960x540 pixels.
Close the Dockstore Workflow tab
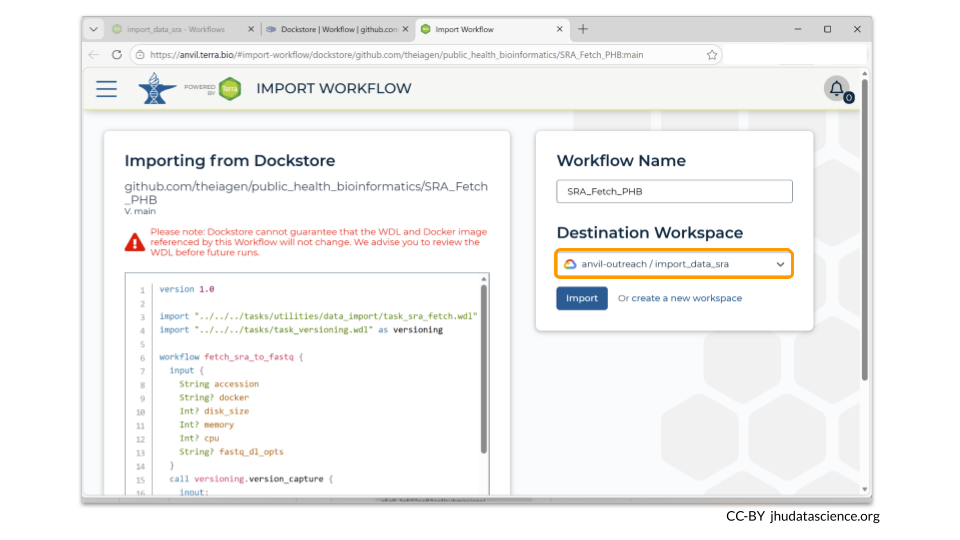(x=405, y=29)
